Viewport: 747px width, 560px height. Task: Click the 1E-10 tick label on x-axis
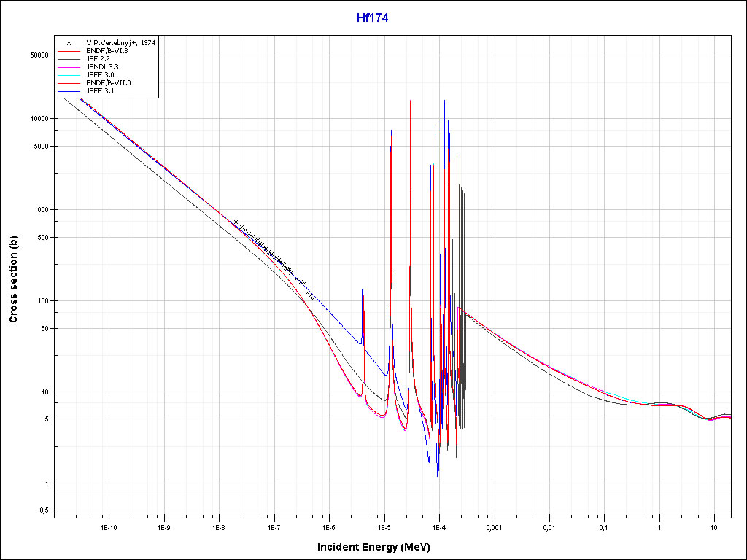pos(109,526)
